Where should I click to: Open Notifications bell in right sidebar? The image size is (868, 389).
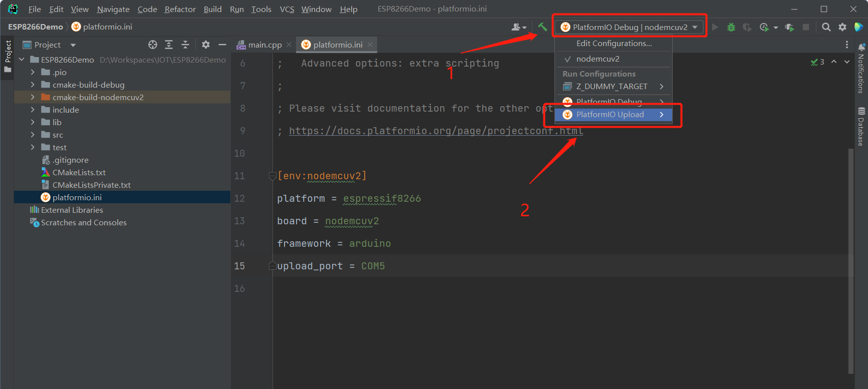(x=861, y=68)
